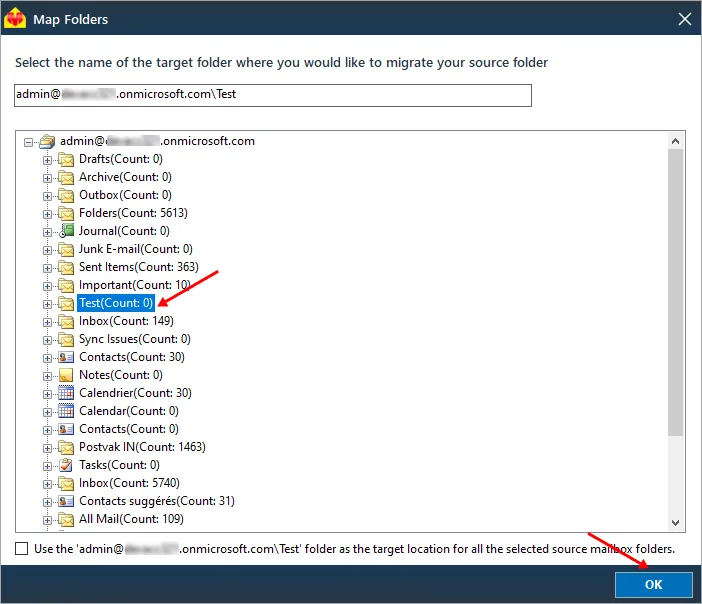Click the Notes folder yellow note icon
Image resolution: width=702 pixels, height=604 pixels.
[x=66, y=375]
